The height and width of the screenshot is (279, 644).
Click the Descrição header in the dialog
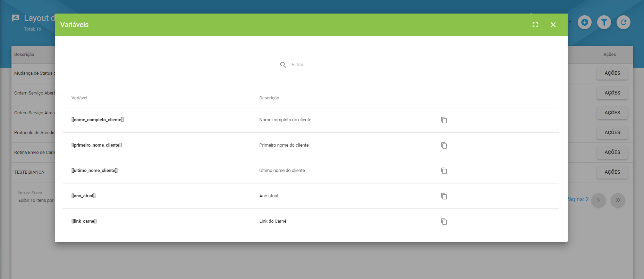click(269, 98)
